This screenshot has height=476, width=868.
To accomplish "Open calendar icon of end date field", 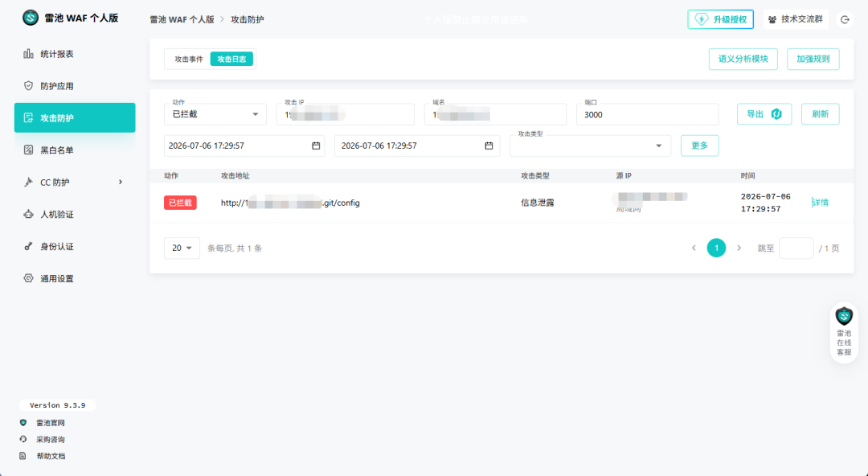I will coord(489,146).
